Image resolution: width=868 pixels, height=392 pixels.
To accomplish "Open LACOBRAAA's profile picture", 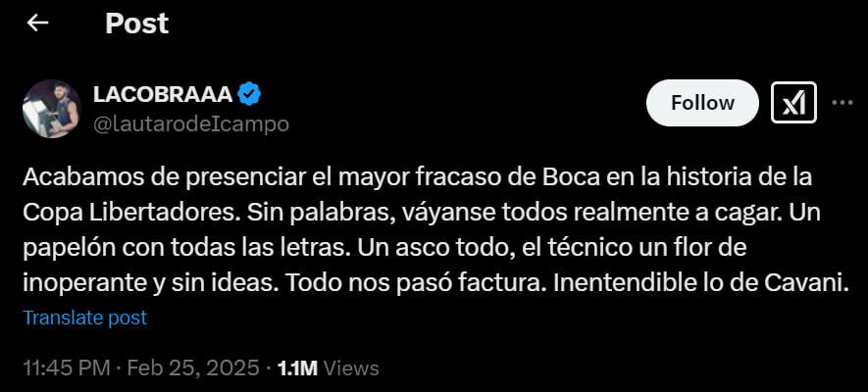I will click(x=52, y=109).
